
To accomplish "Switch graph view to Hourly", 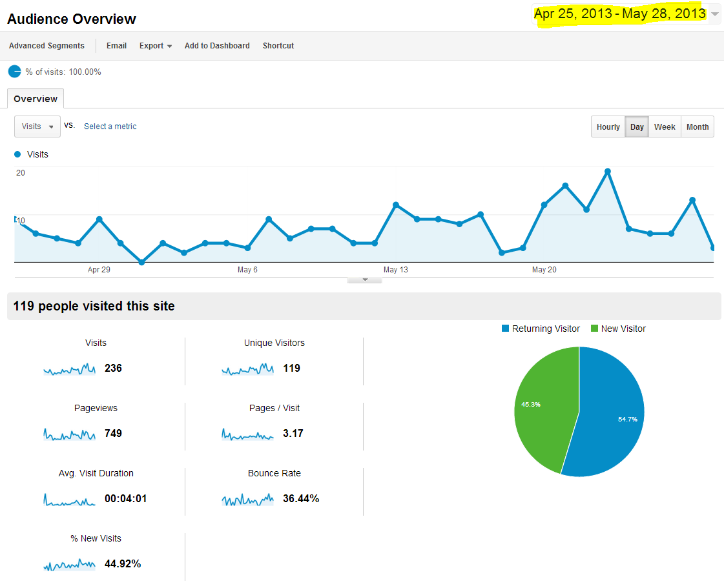I will point(608,127).
